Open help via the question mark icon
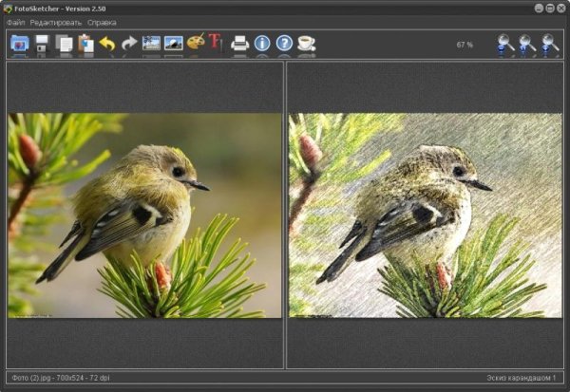 click(284, 44)
